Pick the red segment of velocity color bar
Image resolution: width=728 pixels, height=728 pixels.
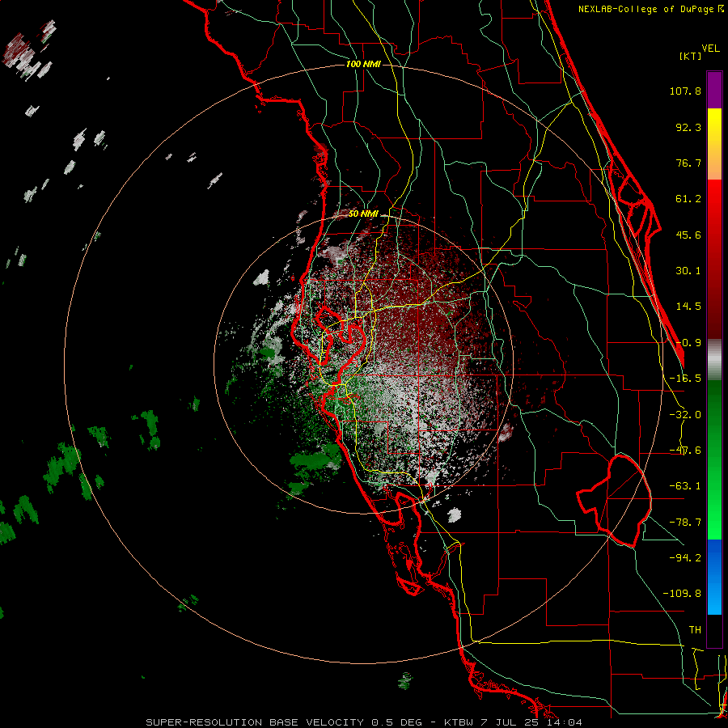click(714, 260)
